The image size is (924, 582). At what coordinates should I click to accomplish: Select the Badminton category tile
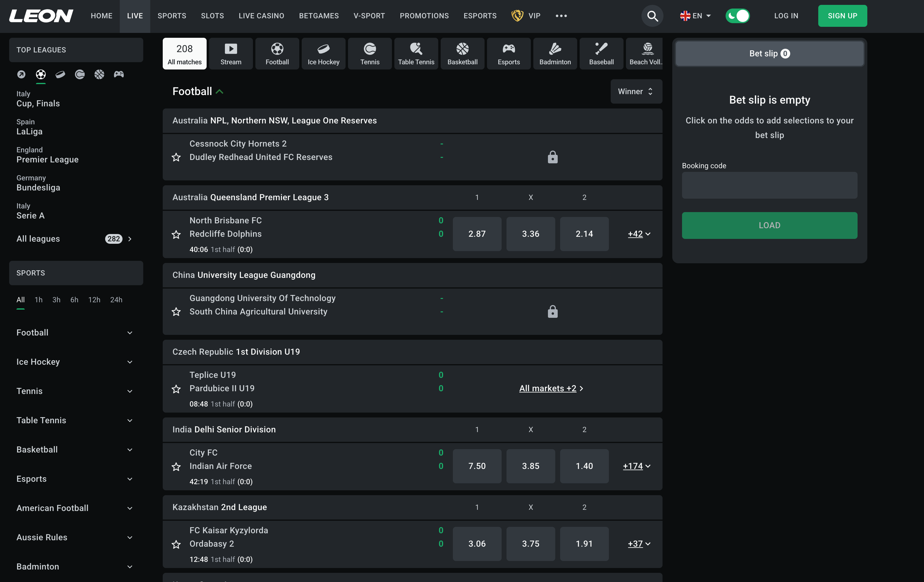pyautogui.click(x=555, y=53)
